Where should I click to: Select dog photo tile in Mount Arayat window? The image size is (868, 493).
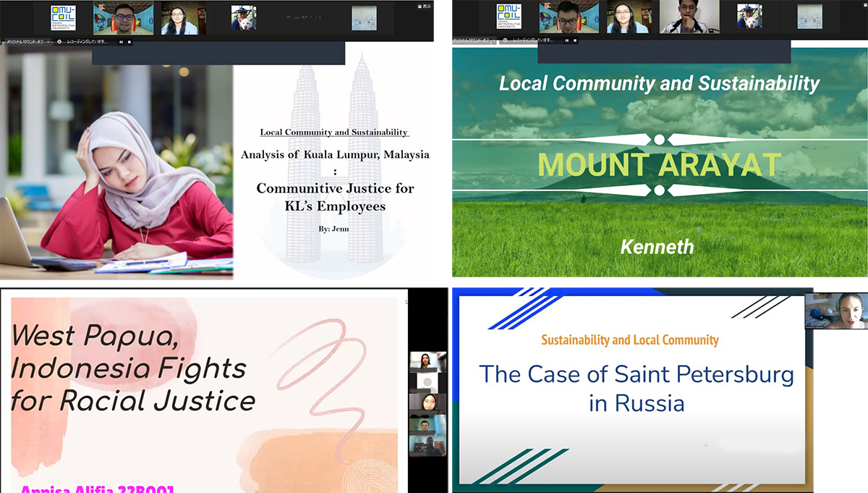click(749, 17)
